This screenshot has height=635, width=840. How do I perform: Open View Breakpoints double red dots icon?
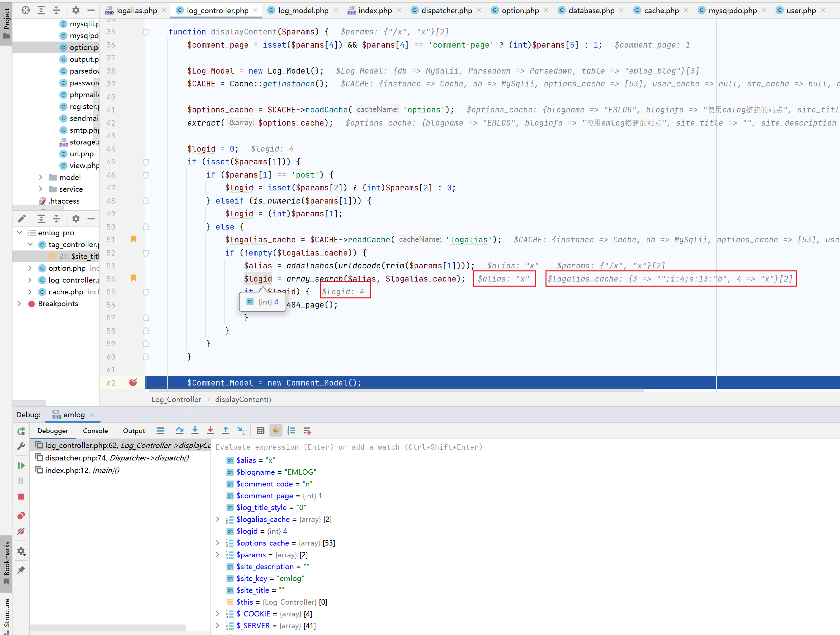[21, 516]
